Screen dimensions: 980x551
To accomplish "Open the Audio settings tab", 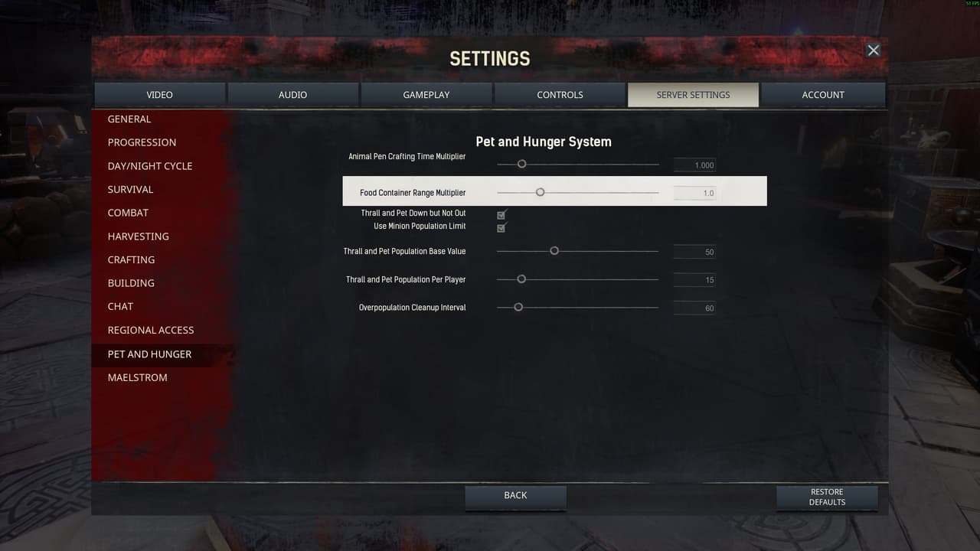I will 292,95.
